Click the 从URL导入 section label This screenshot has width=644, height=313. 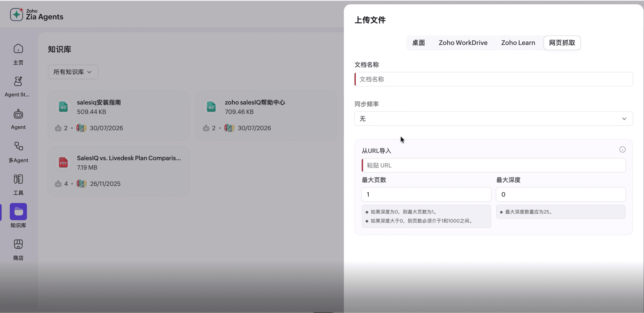click(x=376, y=151)
